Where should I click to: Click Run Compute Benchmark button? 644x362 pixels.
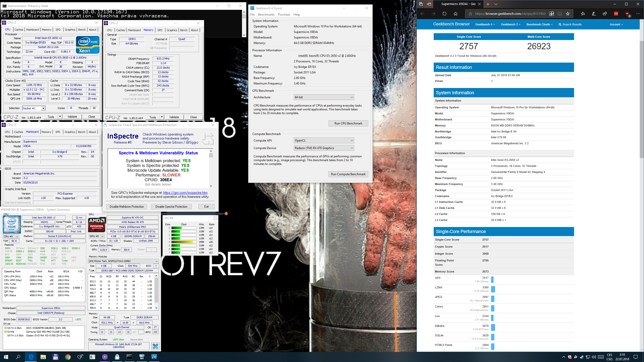tap(348, 174)
